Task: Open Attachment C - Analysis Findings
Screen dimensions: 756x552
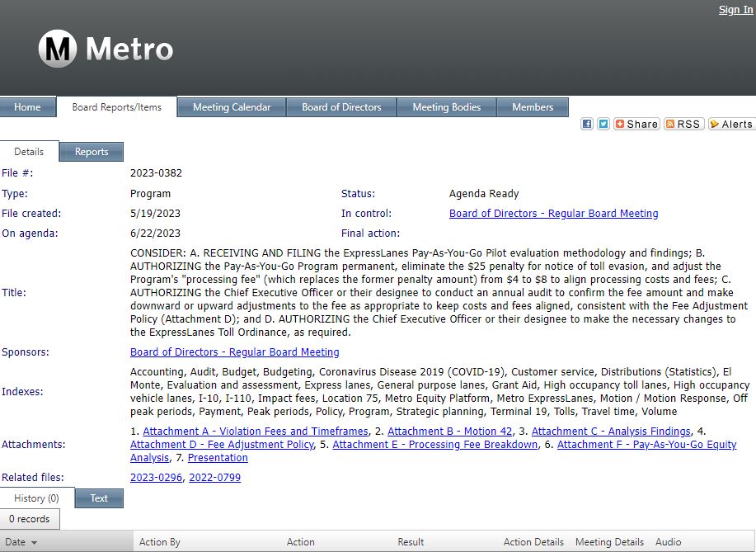Action: (611, 431)
